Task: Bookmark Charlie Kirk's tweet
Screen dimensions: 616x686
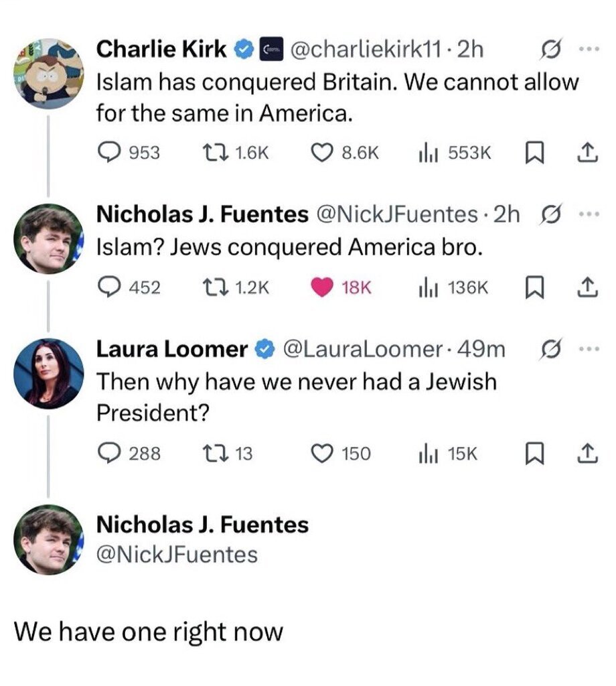Action: click(x=532, y=152)
